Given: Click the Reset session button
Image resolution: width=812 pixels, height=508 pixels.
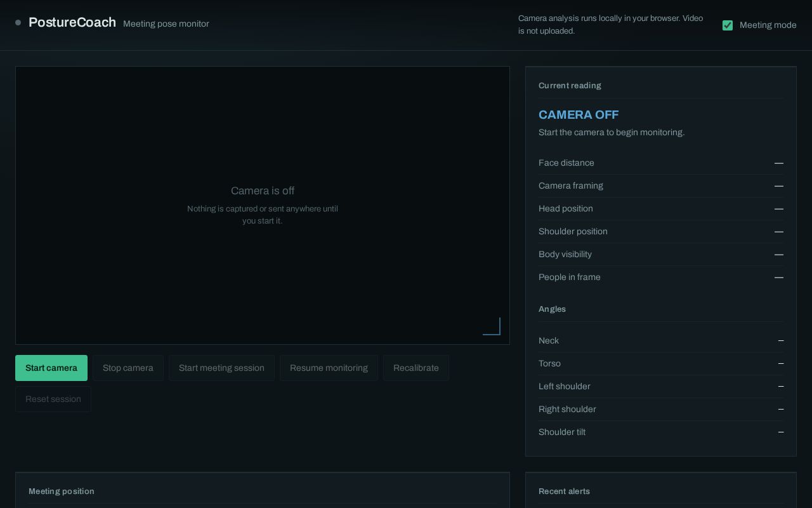Looking at the screenshot, I should pos(53,399).
